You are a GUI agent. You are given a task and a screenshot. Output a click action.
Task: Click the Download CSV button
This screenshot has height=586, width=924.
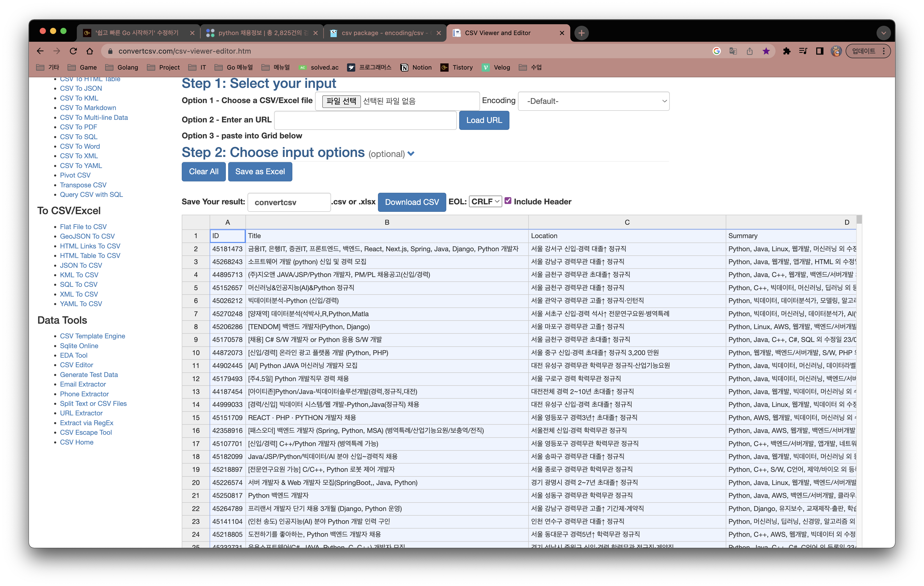[411, 202]
